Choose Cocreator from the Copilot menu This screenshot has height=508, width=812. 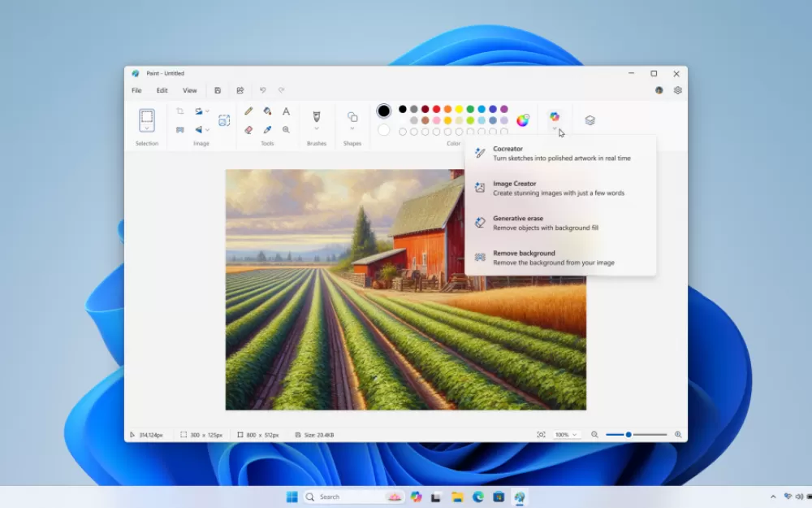click(560, 154)
